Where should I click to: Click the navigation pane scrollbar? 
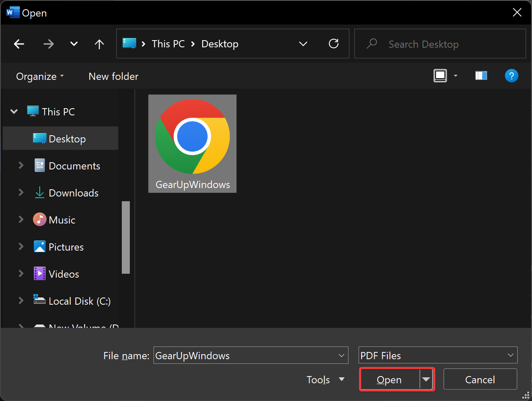pyautogui.click(x=126, y=237)
